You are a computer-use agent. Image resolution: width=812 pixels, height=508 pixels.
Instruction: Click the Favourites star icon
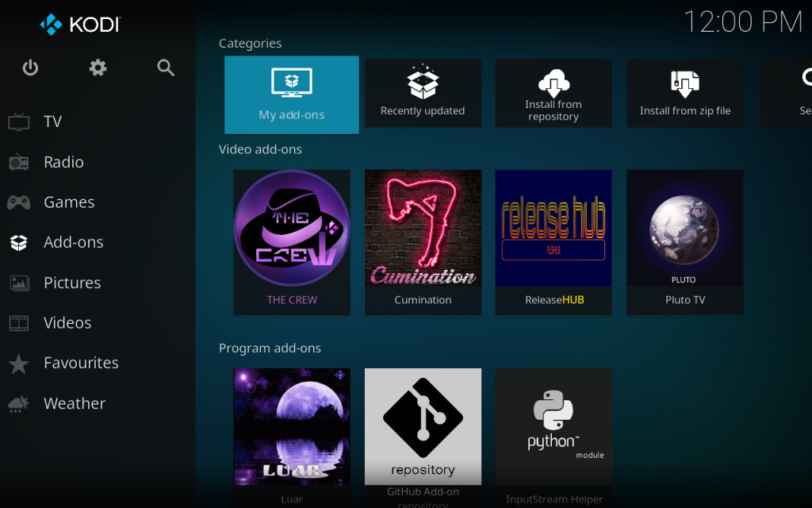pyautogui.click(x=19, y=364)
